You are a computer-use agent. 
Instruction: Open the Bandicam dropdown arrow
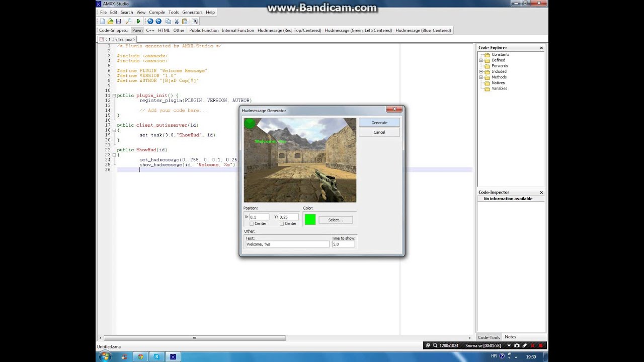coord(509,345)
